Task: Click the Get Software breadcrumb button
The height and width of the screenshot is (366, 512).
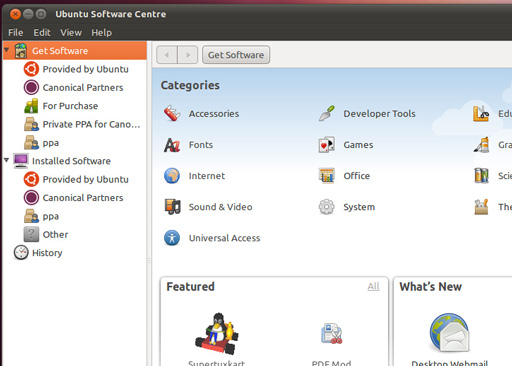Action: [x=236, y=55]
